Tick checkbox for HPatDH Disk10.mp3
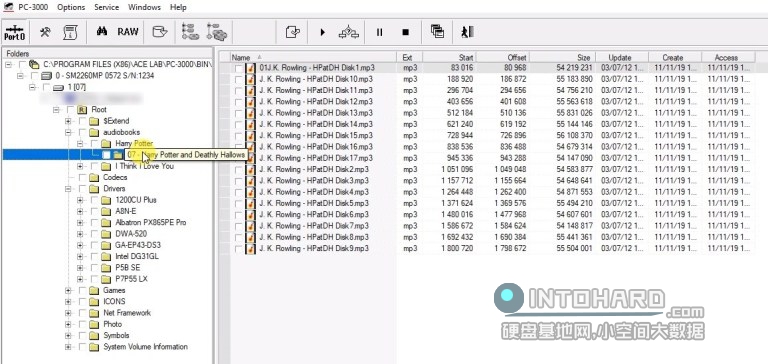Image resolution: width=768 pixels, height=364 pixels. 239,79
